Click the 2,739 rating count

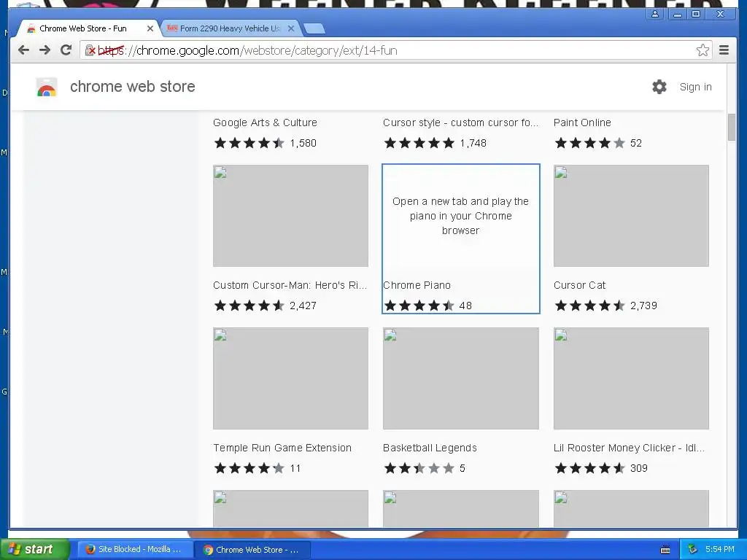[x=643, y=306]
